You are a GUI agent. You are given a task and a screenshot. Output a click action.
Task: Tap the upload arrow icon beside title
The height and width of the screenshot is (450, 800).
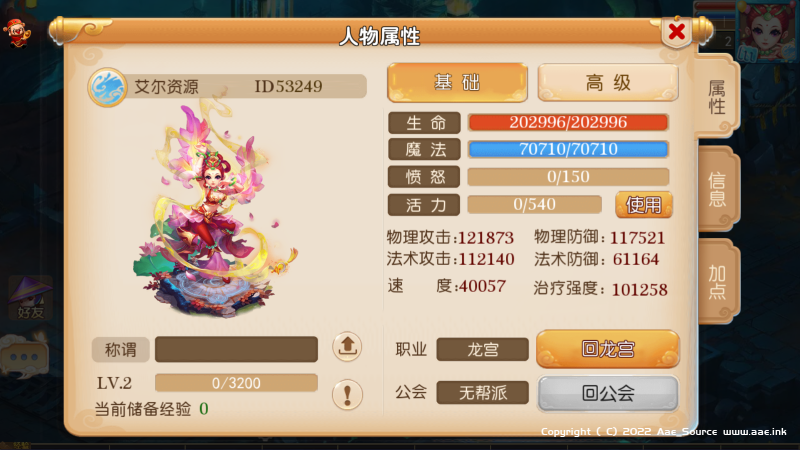pyautogui.click(x=347, y=347)
